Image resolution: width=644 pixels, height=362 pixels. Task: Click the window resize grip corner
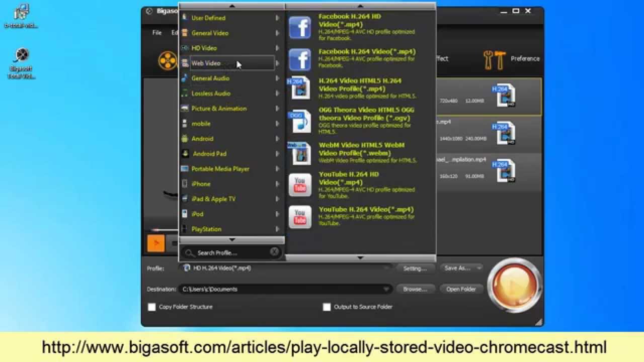(538, 321)
